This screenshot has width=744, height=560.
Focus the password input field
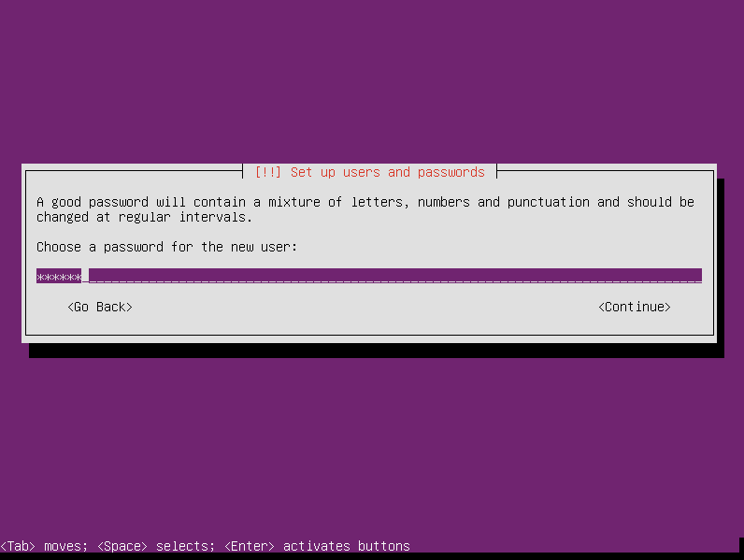coord(368,276)
